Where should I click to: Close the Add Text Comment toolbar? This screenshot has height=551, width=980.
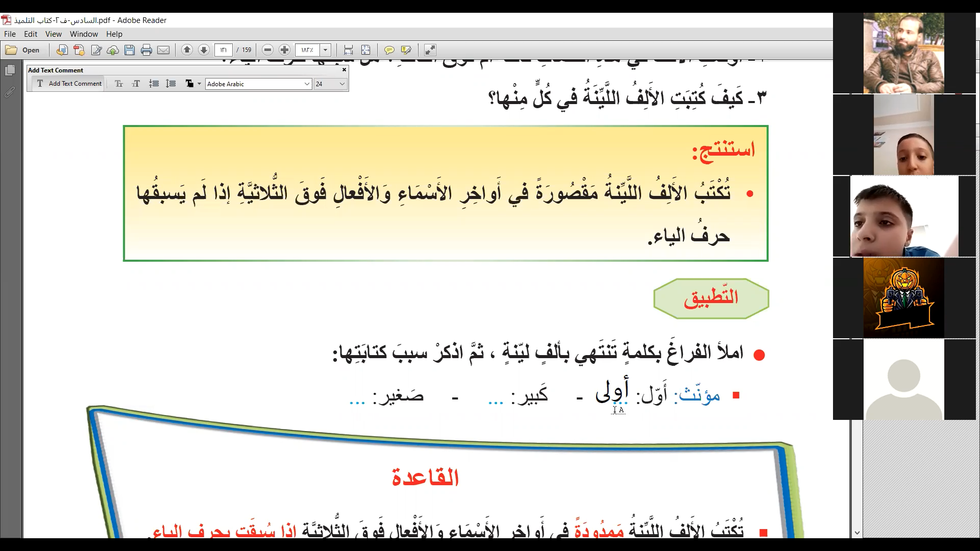(344, 70)
